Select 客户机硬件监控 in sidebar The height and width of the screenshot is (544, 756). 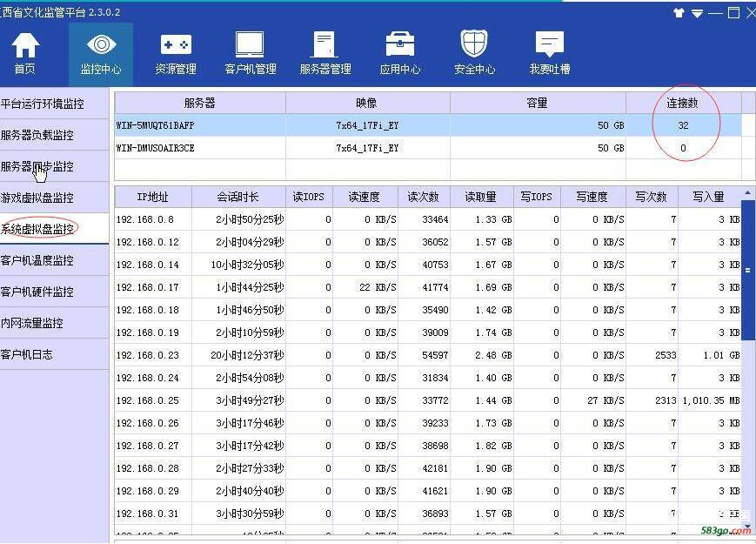[x=54, y=292]
